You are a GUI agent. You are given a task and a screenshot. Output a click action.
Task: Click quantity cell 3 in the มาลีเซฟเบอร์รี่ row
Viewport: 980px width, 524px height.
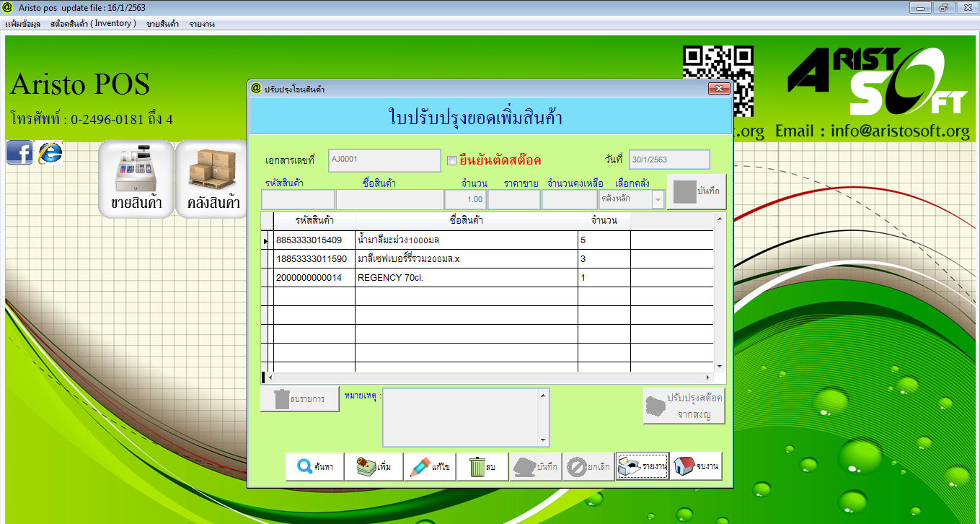[604, 258]
